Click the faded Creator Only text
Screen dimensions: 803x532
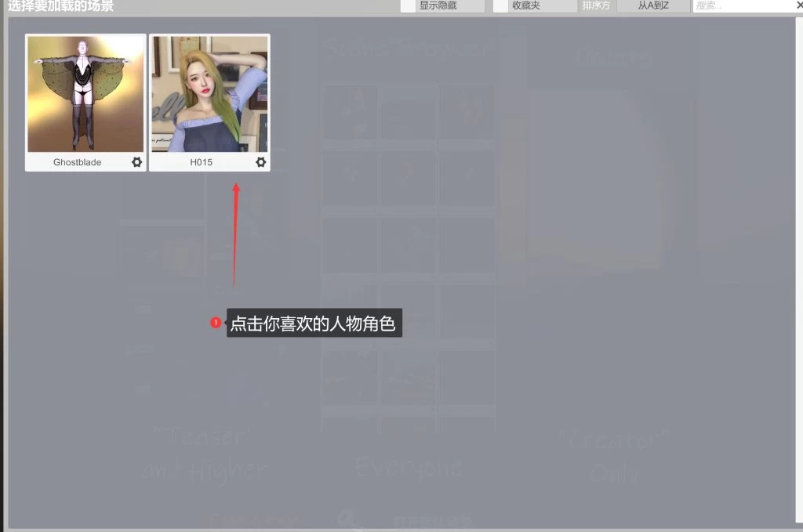[614, 457]
